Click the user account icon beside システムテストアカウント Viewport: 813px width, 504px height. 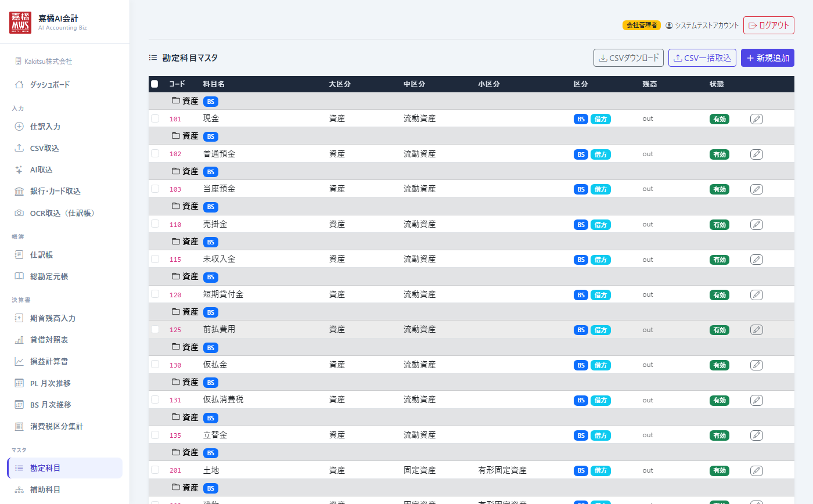tap(669, 26)
